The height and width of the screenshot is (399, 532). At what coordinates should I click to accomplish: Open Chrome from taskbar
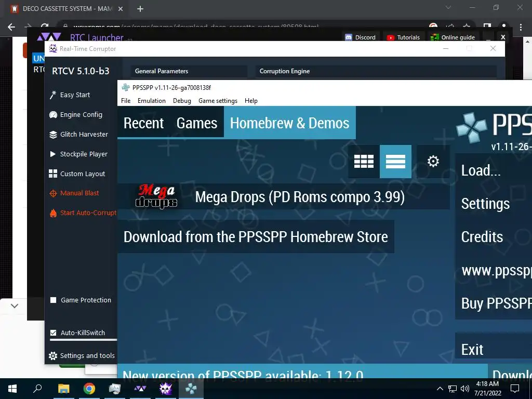(x=89, y=389)
